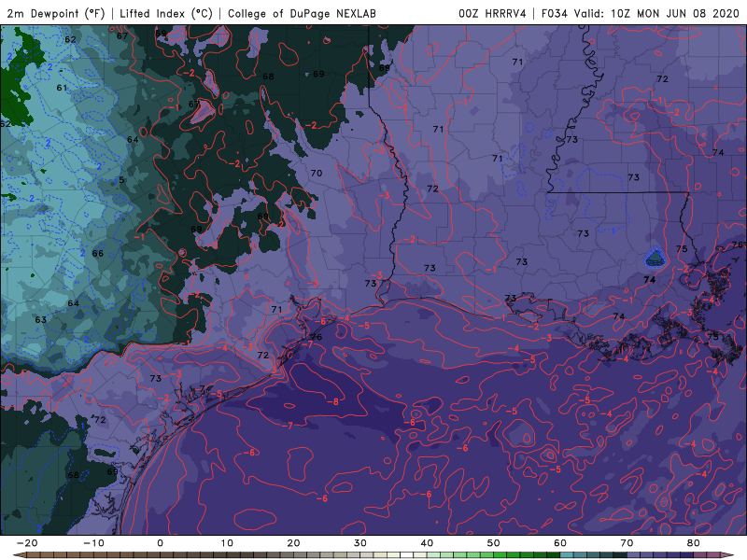Click the "F034 Valid: 10Z MON JUN 08 2020" text
747x560 pixels.
point(641,13)
